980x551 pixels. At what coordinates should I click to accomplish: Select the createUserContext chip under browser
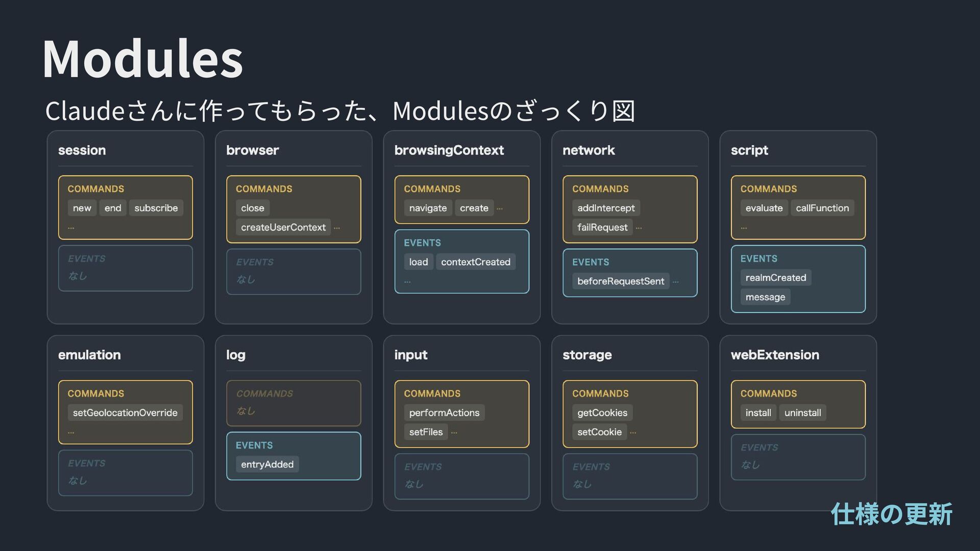(x=283, y=228)
